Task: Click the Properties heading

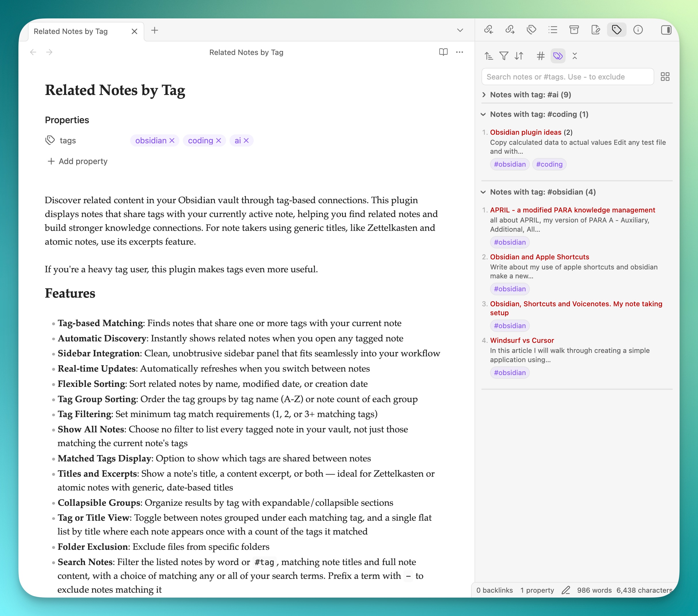Action: pos(67,120)
